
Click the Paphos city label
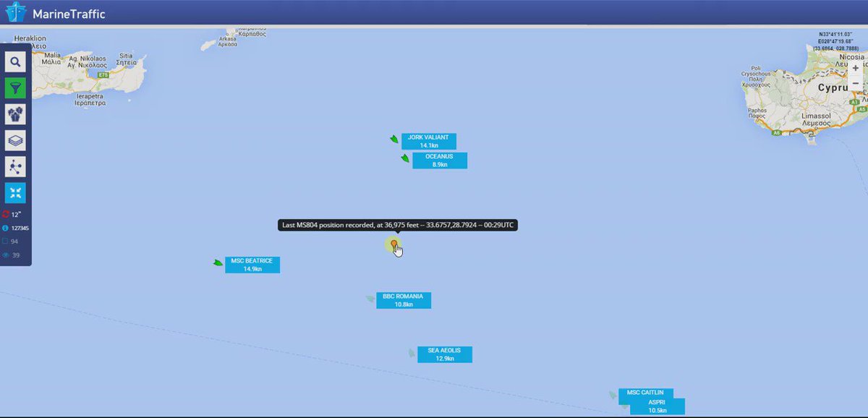coord(757,112)
